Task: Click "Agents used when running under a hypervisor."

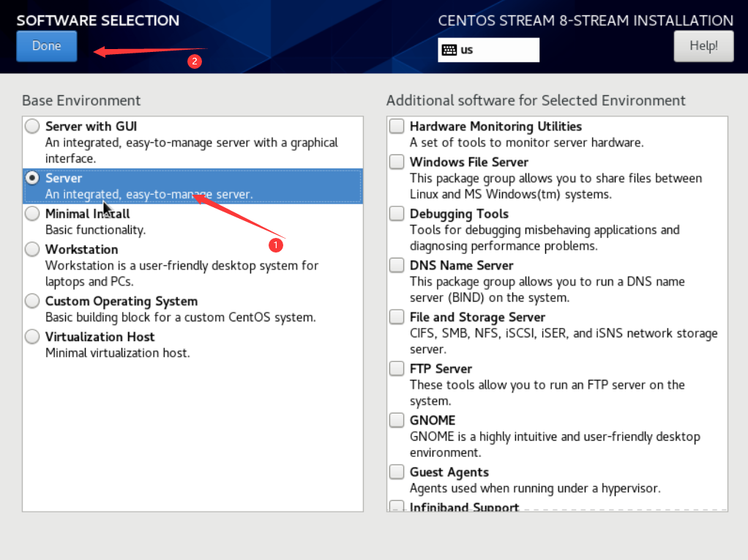Action: coord(535,488)
